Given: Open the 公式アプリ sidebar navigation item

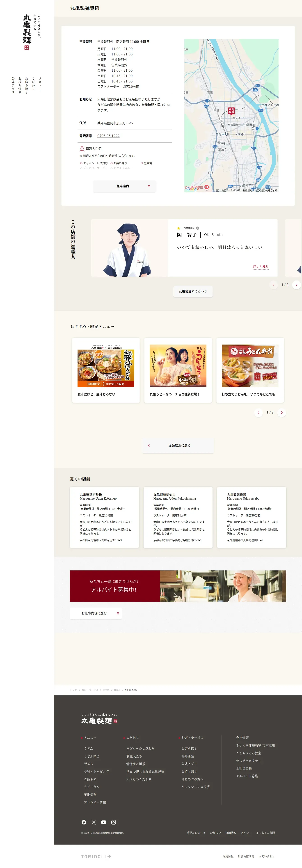Looking at the screenshot, I should 13,85.
